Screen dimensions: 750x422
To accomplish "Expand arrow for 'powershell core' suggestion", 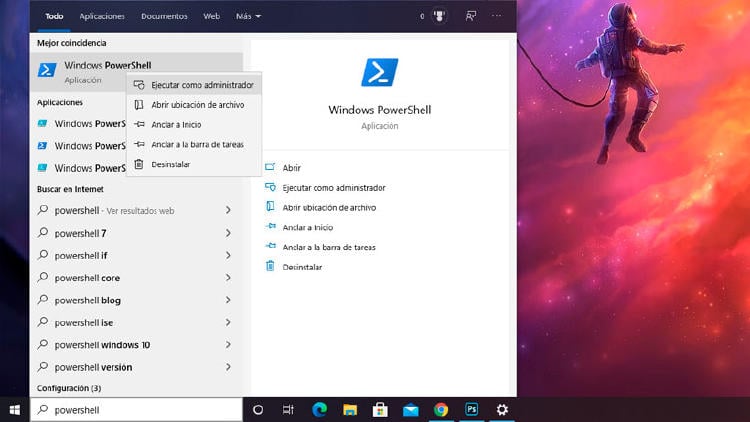I will tap(228, 278).
